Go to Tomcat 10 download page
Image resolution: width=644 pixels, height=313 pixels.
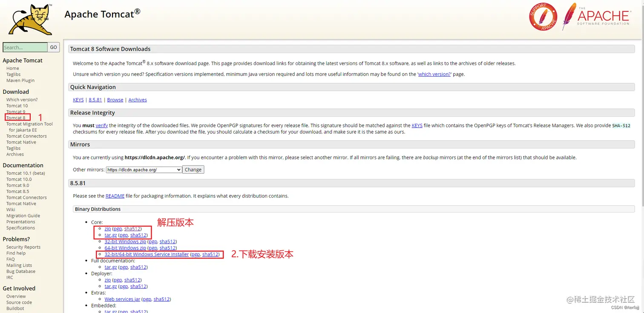click(x=17, y=106)
